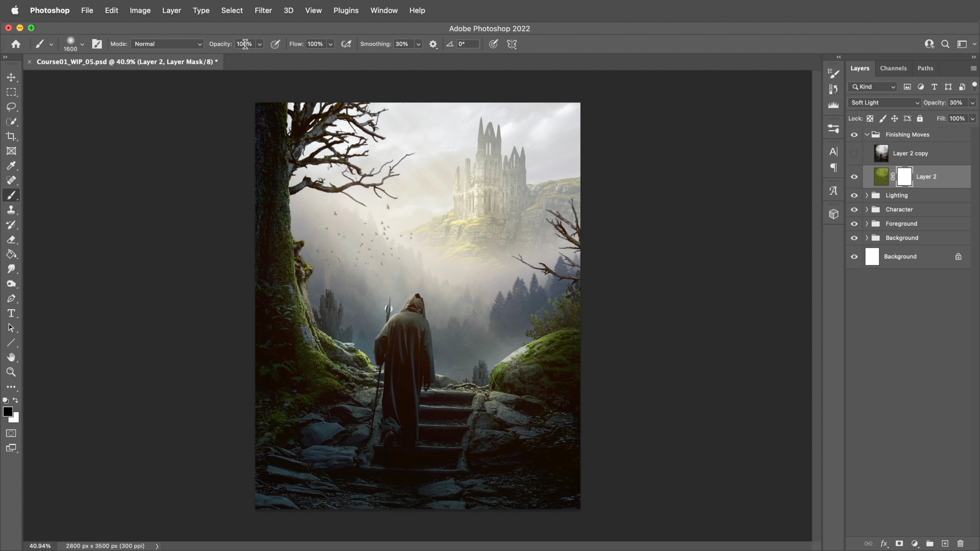Click the brush Opacity value field

pos(244,44)
